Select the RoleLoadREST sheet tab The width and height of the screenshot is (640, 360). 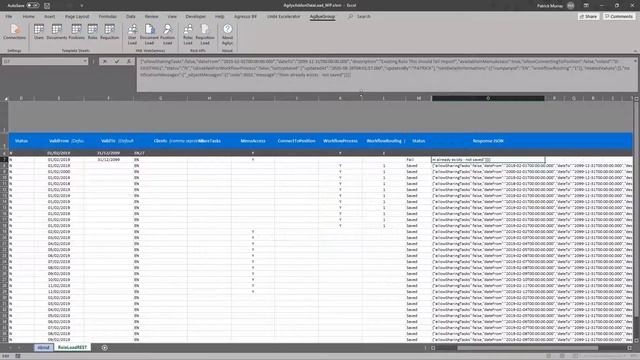pyautogui.click(x=72, y=347)
